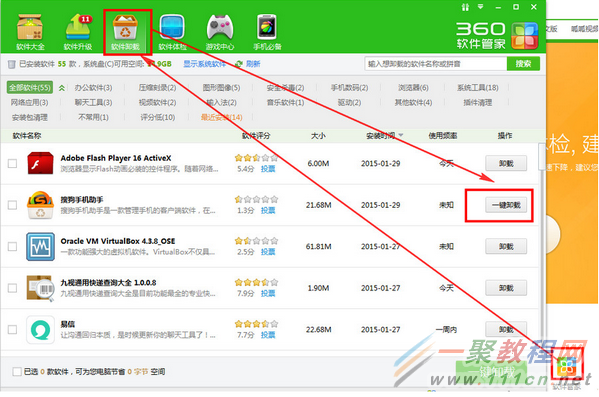Select 办公软件(3) category

click(x=93, y=88)
